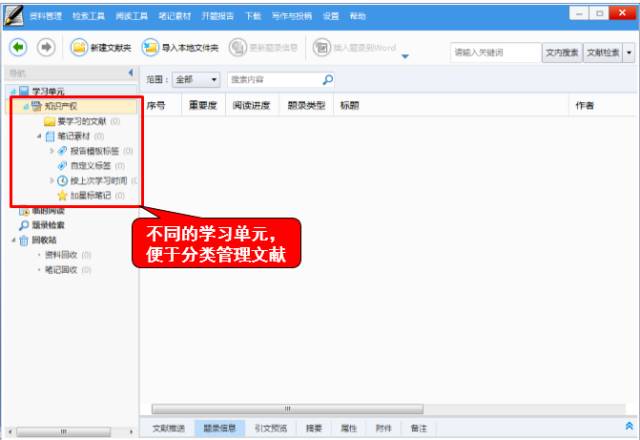Select 笔记回收 under recycle bin
This screenshot has height=440, width=640.
(x=61, y=269)
